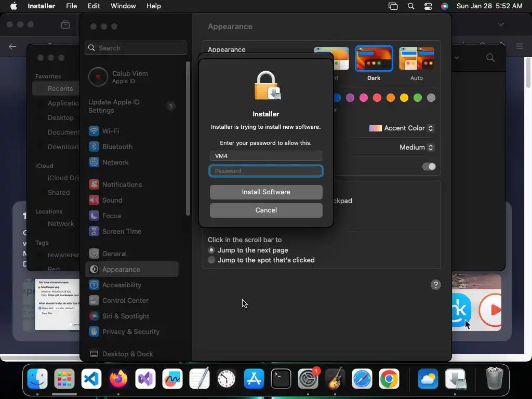This screenshot has width=532, height=399.
Task: Launch Visual Studio Code from Dock
Action: click(91, 379)
